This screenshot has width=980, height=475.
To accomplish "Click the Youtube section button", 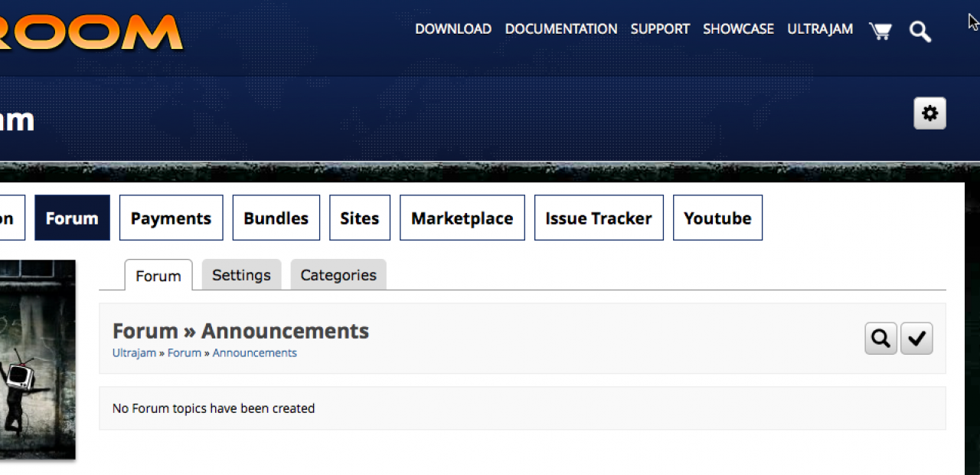I will (x=717, y=218).
